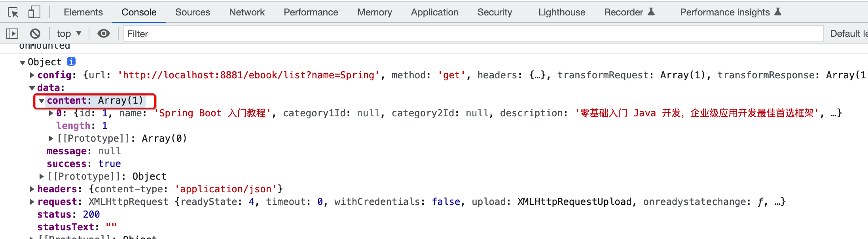Toggle the device toolbar icon
The height and width of the screenshot is (239, 868).
tap(34, 12)
